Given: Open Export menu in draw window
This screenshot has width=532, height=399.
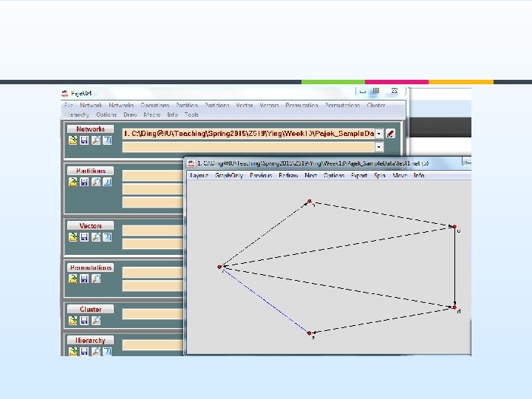Looking at the screenshot, I should [359, 175].
